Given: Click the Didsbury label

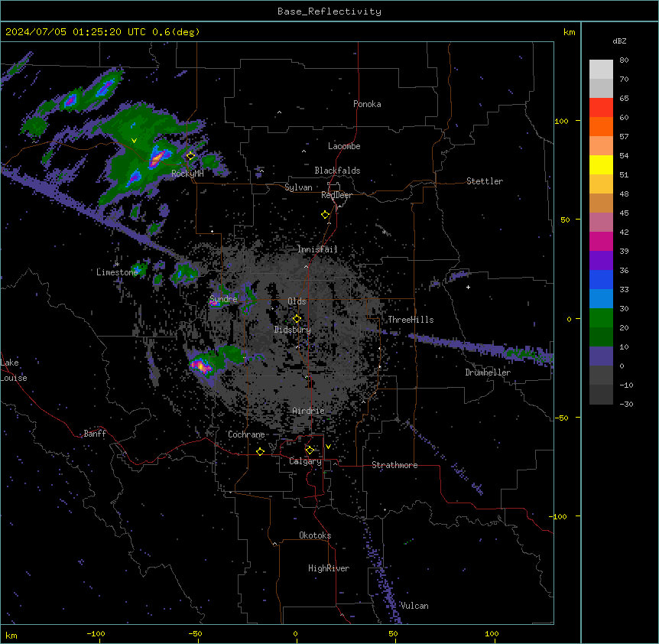Looking at the screenshot, I should (293, 330).
